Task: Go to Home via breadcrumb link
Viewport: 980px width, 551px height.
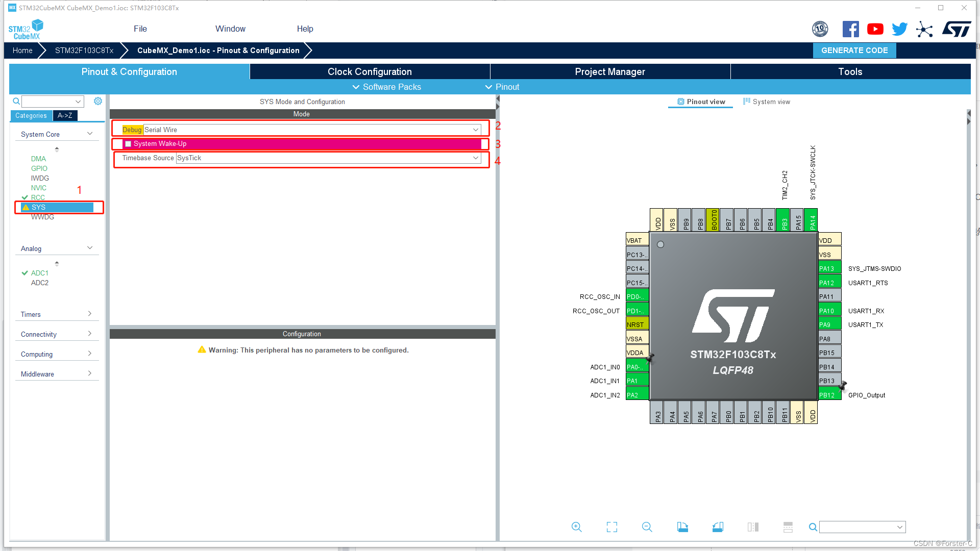Action: 22,50
